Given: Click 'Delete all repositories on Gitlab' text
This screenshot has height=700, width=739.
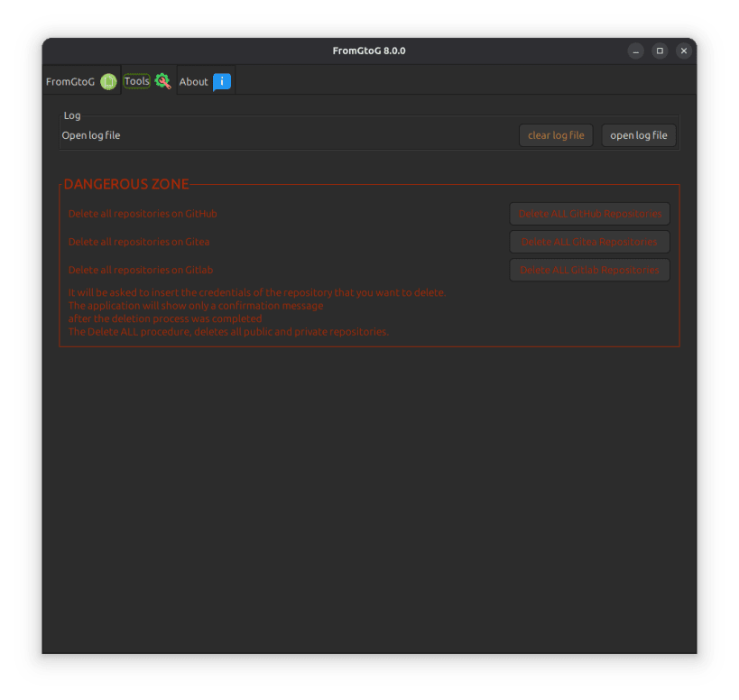Looking at the screenshot, I should click(x=141, y=270).
